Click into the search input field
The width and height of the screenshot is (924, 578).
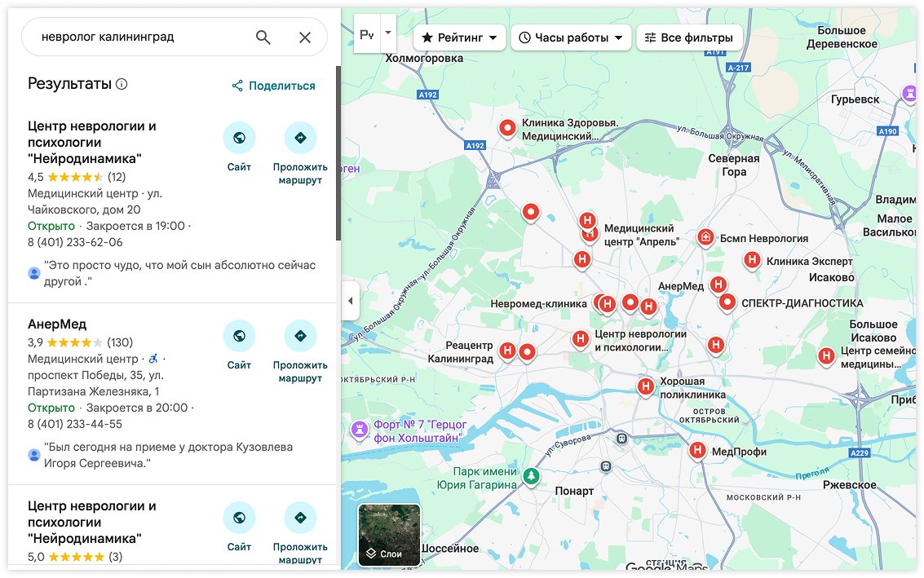[x=139, y=38]
